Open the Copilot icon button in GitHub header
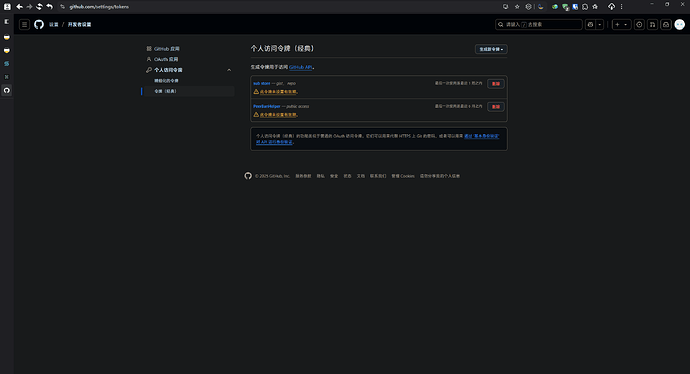The height and width of the screenshot is (374, 690). (x=591, y=25)
